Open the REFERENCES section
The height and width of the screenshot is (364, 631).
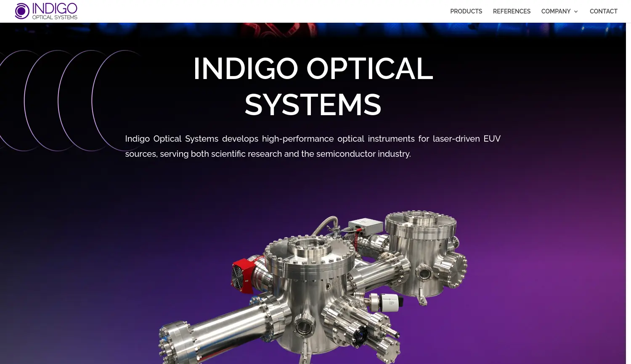(x=512, y=11)
